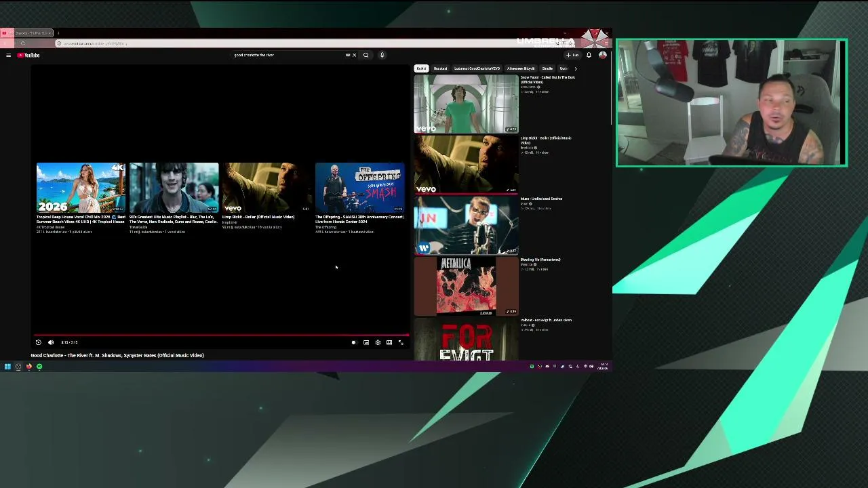Viewport: 868px width, 488px height.
Task: Toggle subtitles in the video player
Action: (366, 342)
